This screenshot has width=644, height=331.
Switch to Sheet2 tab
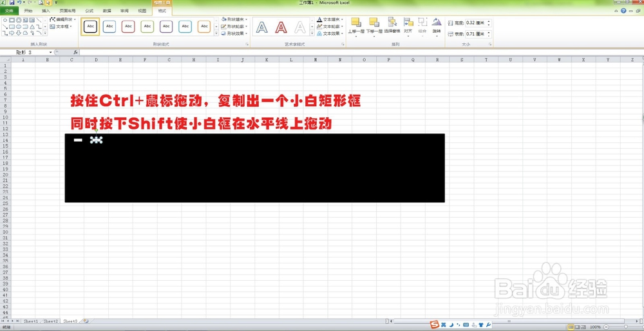(50, 321)
